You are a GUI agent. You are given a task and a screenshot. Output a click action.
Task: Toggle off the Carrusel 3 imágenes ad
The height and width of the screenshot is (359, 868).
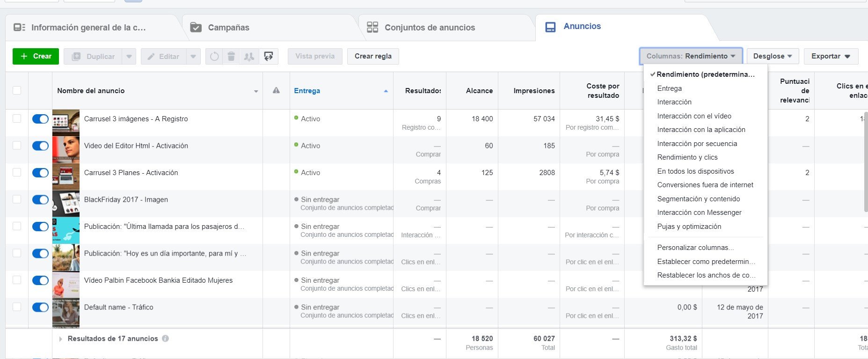click(40, 119)
